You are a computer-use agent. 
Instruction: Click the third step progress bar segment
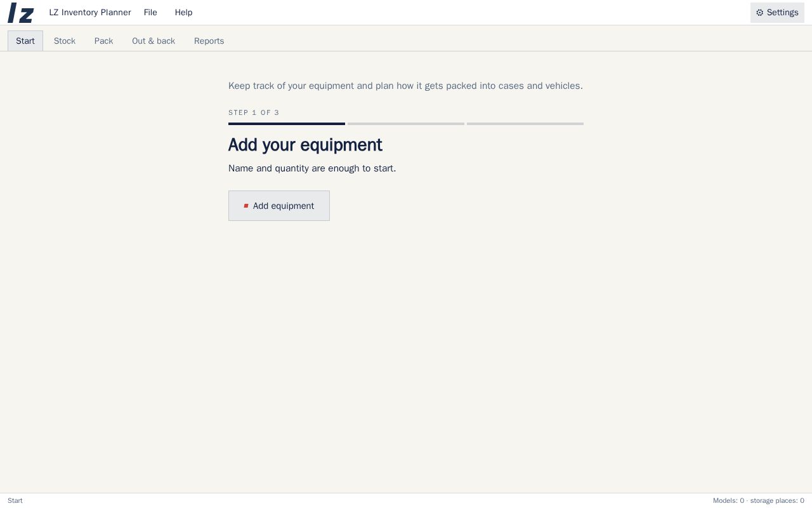pos(525,124)
